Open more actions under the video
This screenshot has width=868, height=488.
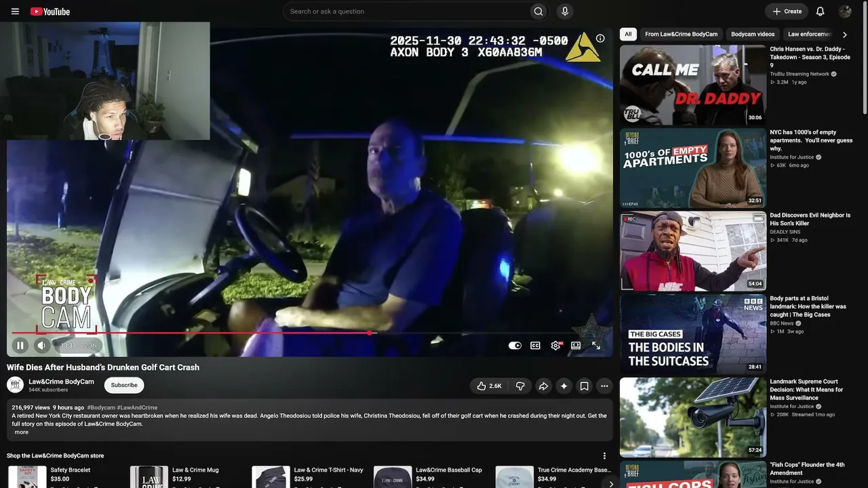pos(604,386)
